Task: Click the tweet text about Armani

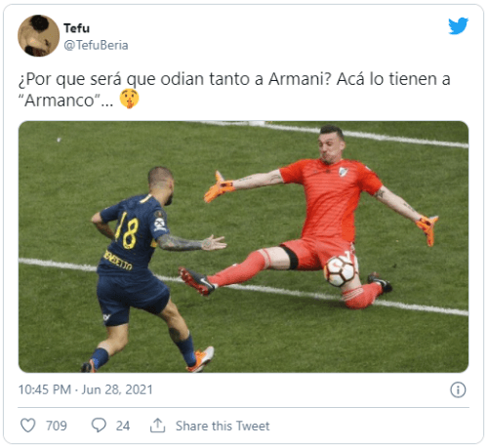Action: pyautogui.click(x=234, y=90)
